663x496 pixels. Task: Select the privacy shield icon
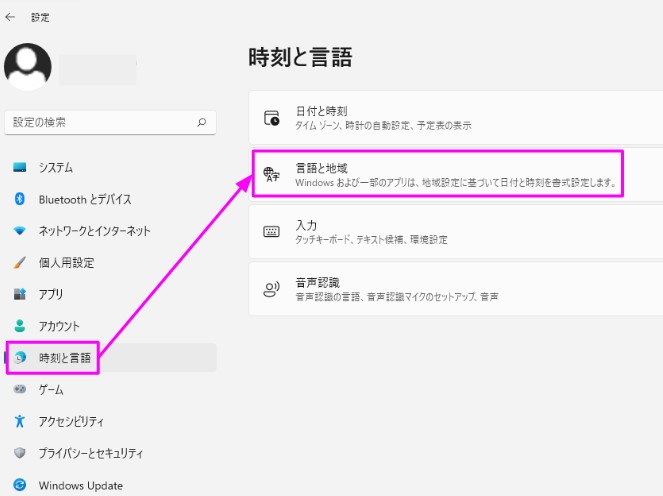pos(19,453)
